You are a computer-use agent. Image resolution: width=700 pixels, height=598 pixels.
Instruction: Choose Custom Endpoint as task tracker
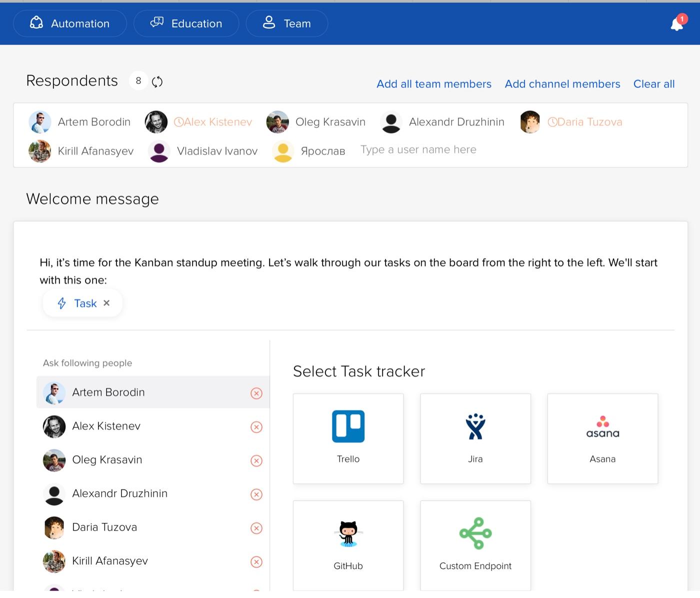coord(475,546)
